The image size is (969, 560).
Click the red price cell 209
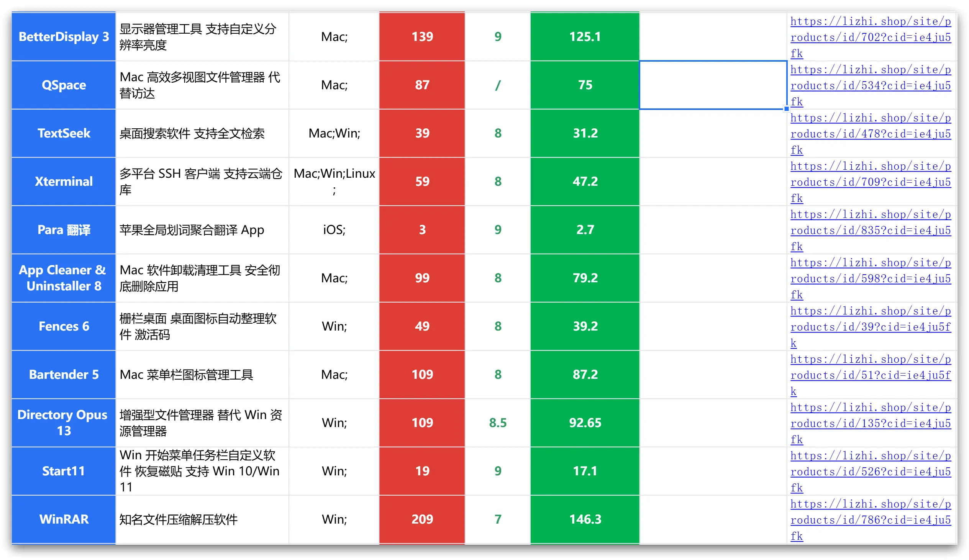click(x=422, y=519)
